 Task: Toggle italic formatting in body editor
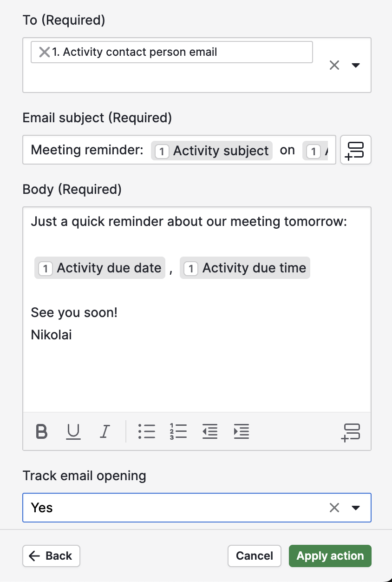click(x=105, y=432)
